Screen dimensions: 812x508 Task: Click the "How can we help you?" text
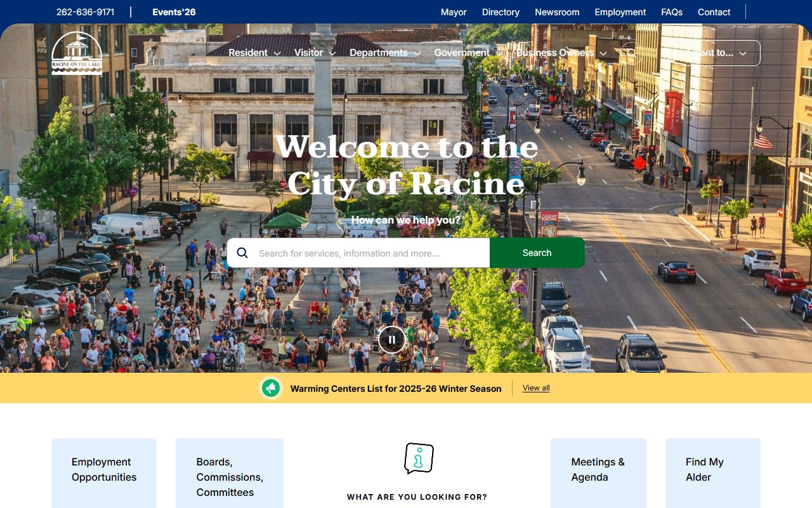pyautogui.click(x=406, y=221)
